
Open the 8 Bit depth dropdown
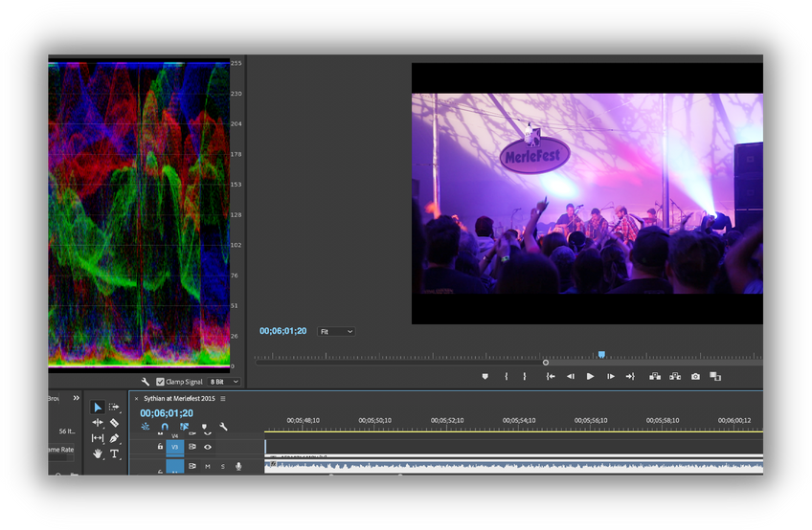click(x=223, y=382)
